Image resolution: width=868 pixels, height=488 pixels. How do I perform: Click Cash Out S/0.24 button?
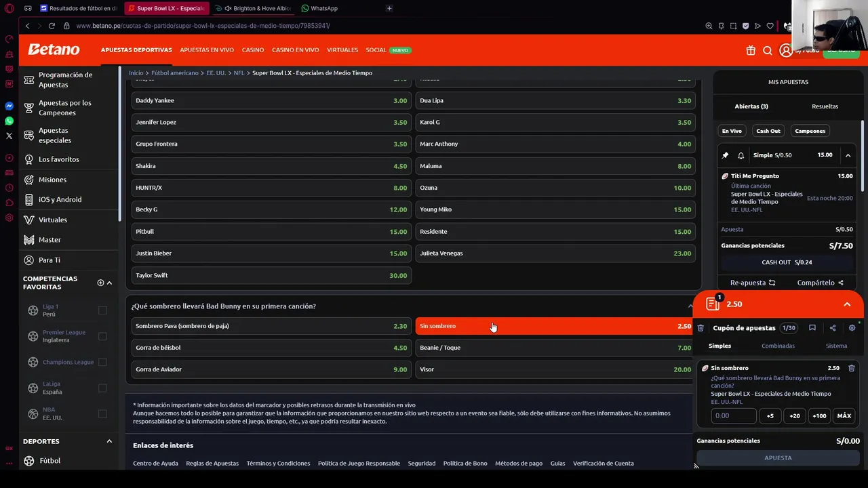click(787, 262)
